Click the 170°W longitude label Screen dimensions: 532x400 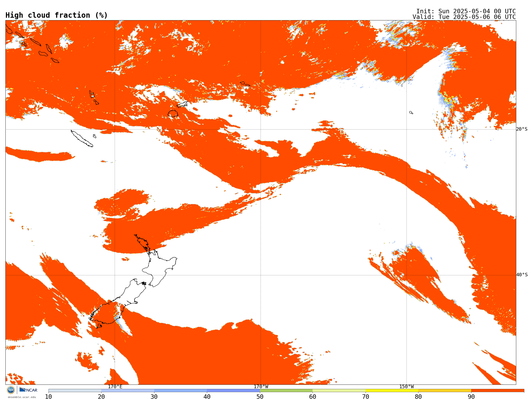(x=261, y=386)
